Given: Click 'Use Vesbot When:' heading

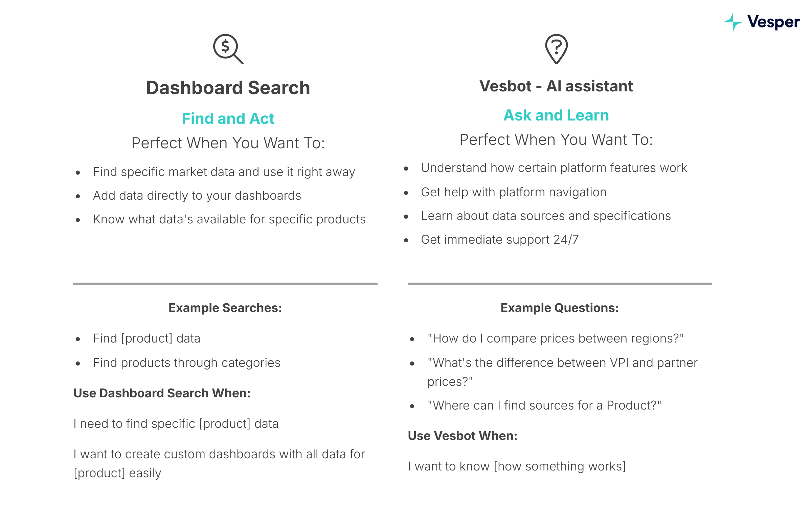Looking at the screenshot, I should 463,436.
